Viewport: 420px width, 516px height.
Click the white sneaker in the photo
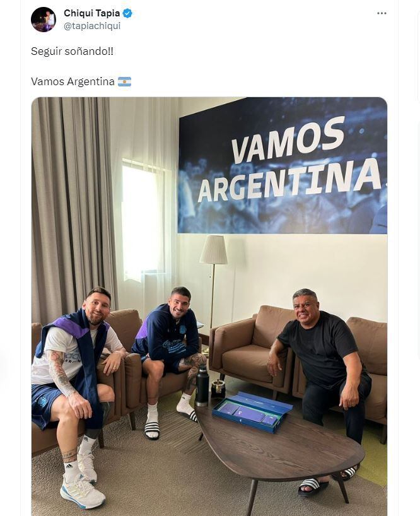click(x=82, y=491)
